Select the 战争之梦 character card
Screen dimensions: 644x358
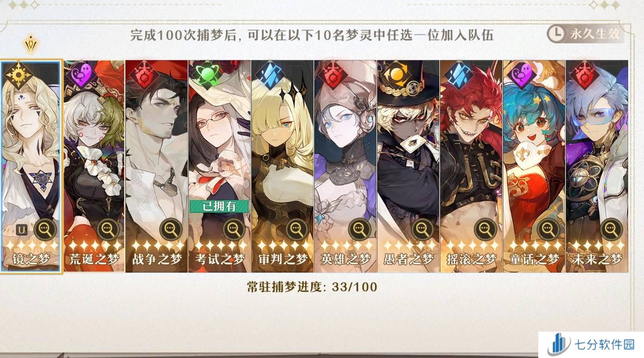point(157,166)
